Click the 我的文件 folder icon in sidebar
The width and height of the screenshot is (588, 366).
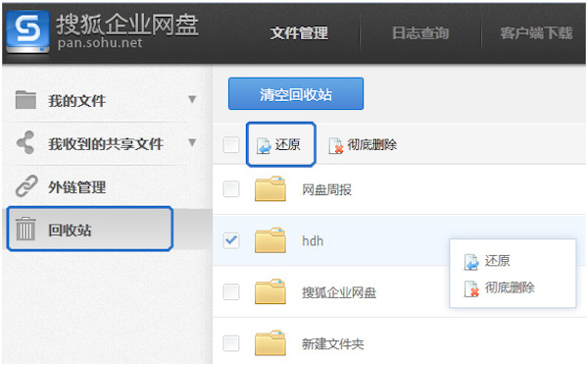[25, 100]
